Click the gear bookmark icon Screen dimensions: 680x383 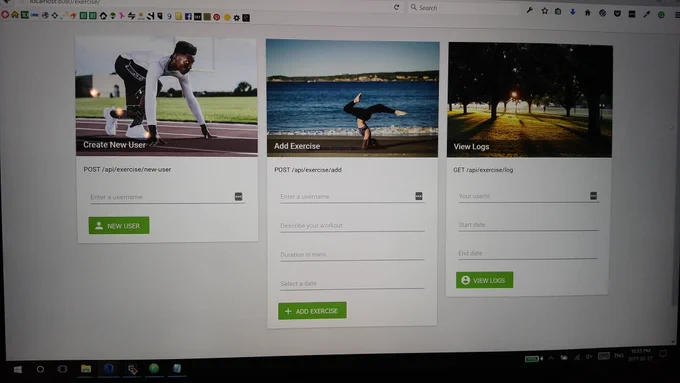[236, 18]
